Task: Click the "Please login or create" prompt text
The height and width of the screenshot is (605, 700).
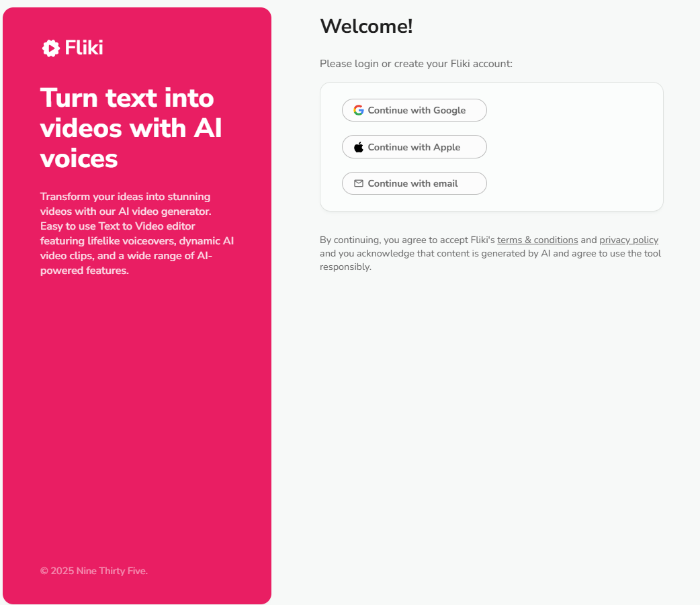Action: click(416, 64)
